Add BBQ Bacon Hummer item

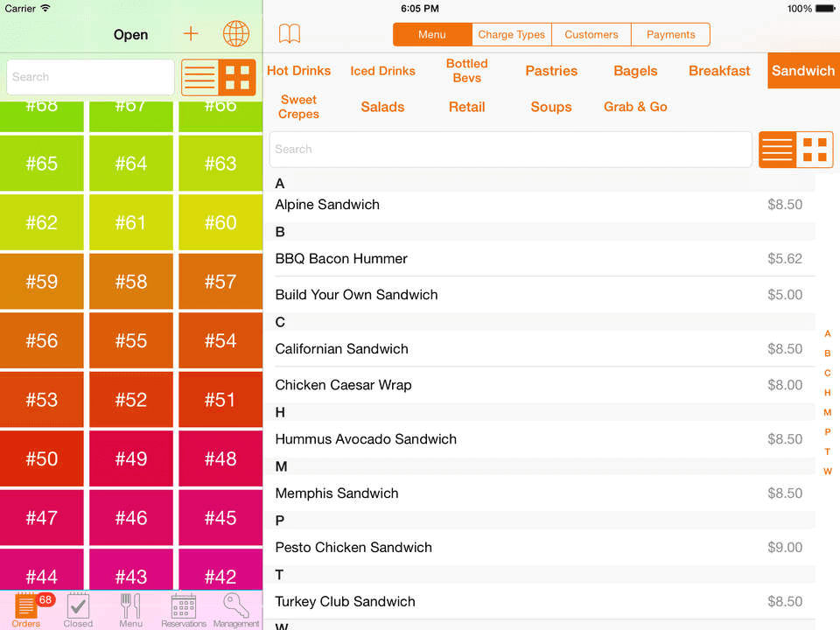tap(540, 259)
